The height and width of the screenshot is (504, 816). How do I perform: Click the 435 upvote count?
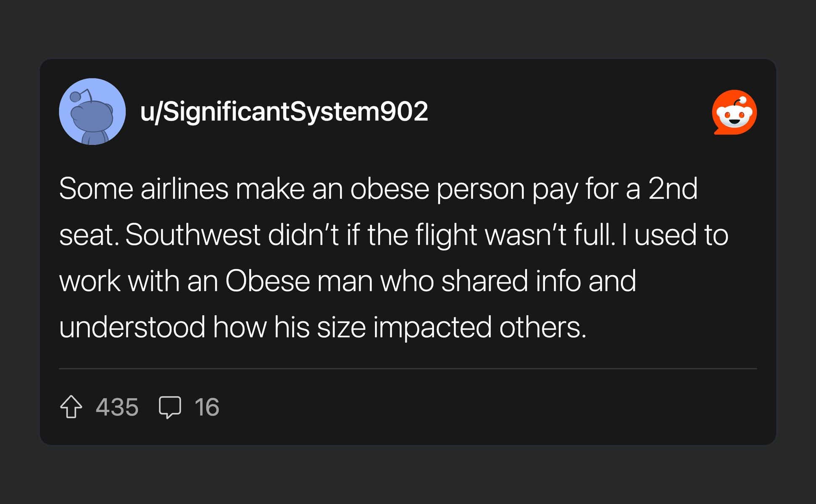117,407
